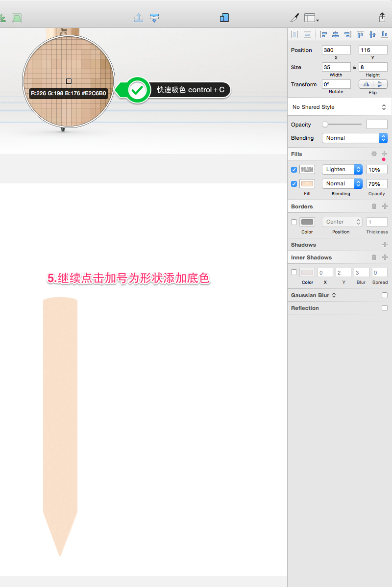This screenshot has height=587, width=392.
Task: Open the inner shadow color swatch
Action: click(x=307, y=272)
